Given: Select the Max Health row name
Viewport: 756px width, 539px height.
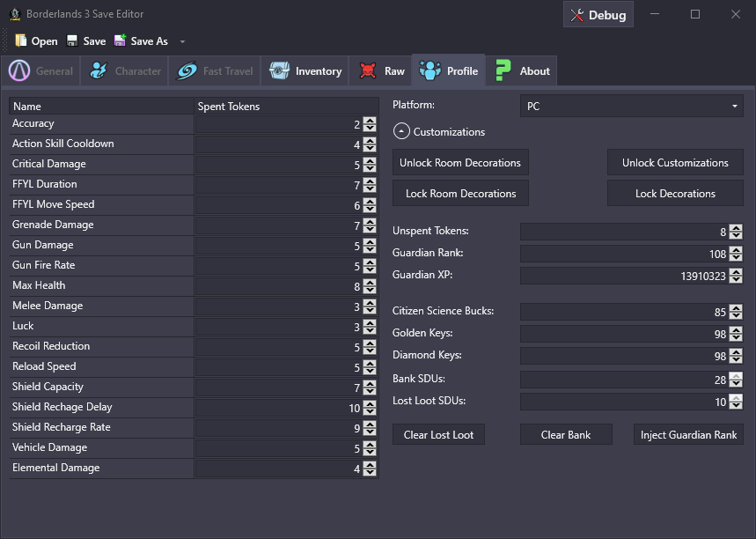Looking at the screenshot, I should click(39, 285).
